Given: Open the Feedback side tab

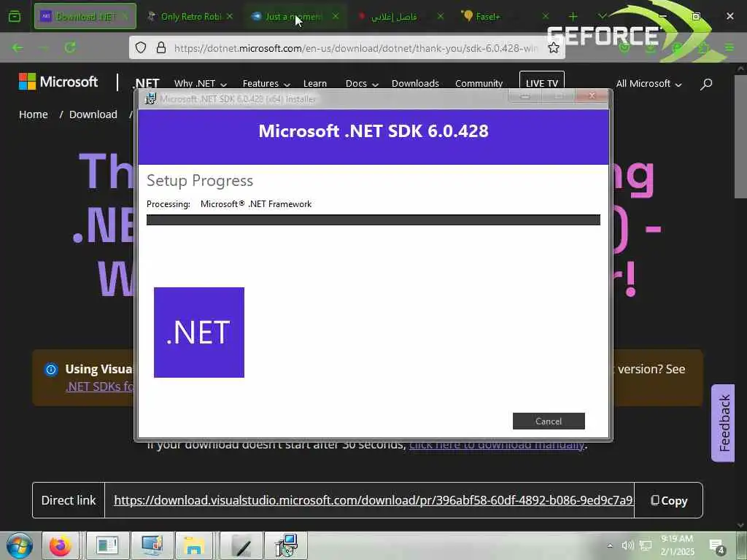Looking at the screenshot, I should click(723, 423).
